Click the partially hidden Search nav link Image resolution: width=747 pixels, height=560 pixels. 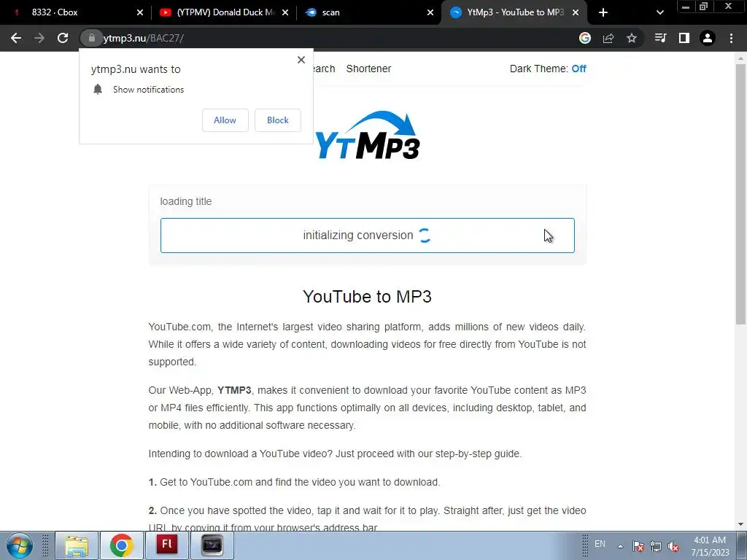[x=325, y=69]
